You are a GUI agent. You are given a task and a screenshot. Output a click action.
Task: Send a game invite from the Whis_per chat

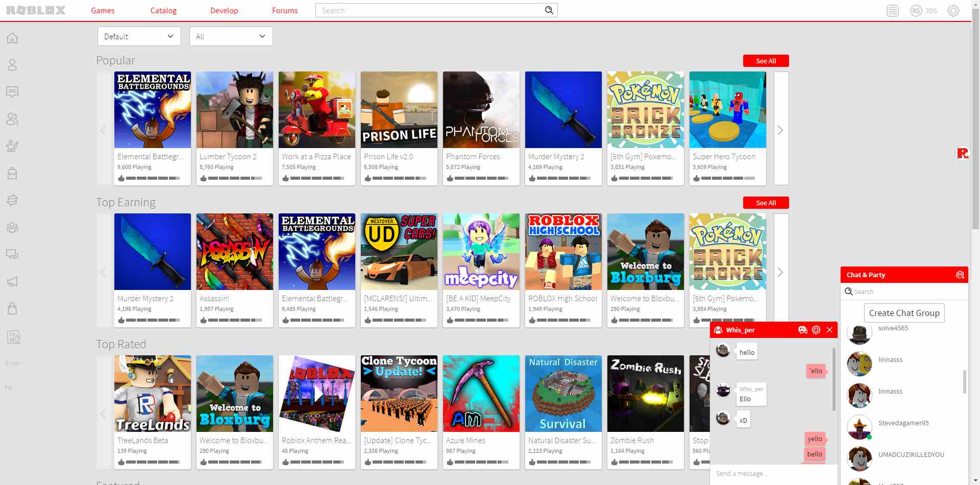coord(802,330)
